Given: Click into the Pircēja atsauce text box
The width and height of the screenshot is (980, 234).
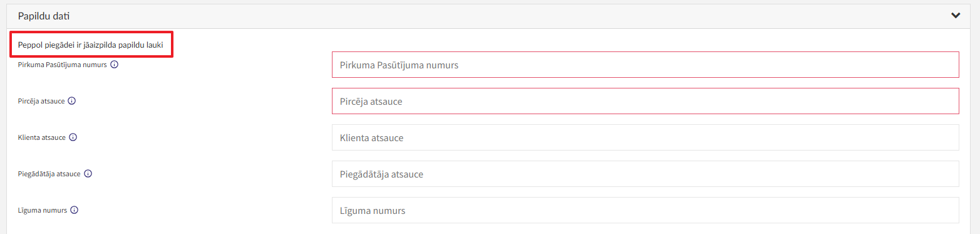Looking at the screenshot, I should tap(645, 101).
